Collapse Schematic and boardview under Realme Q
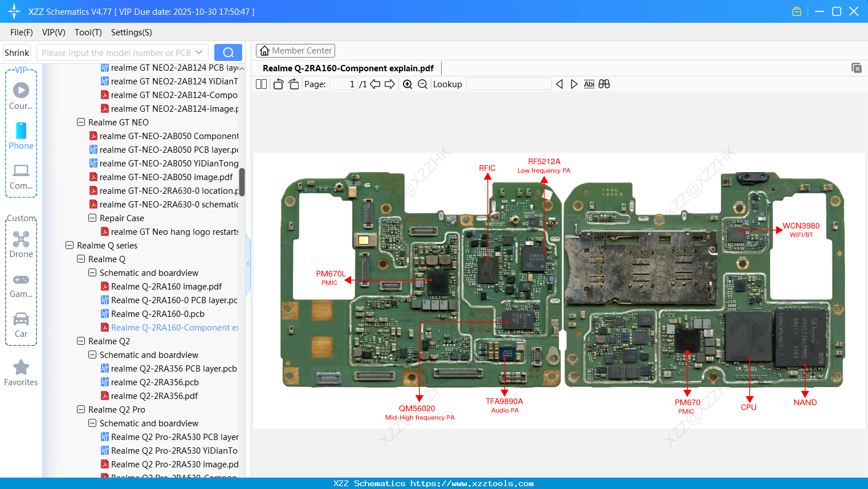The height and width of the screenshot is (489, 868). pos(92,273)
